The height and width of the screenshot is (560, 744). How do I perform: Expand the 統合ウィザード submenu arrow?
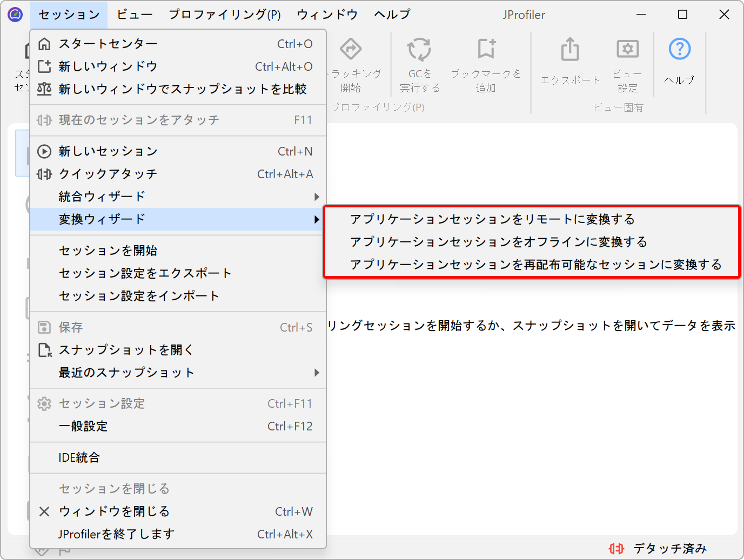(x=317, y=197)
